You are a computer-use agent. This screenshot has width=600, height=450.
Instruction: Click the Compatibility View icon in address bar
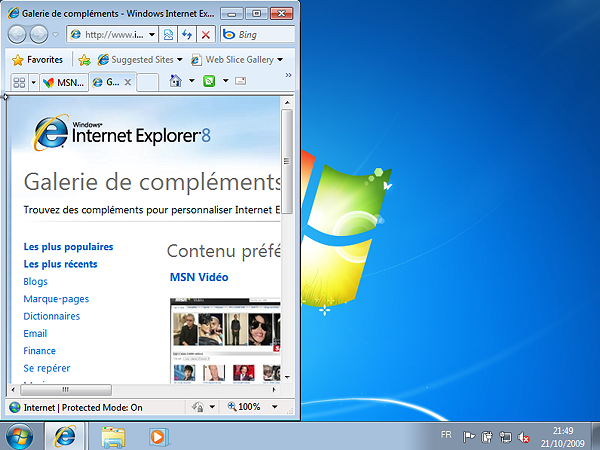point(169,34)
